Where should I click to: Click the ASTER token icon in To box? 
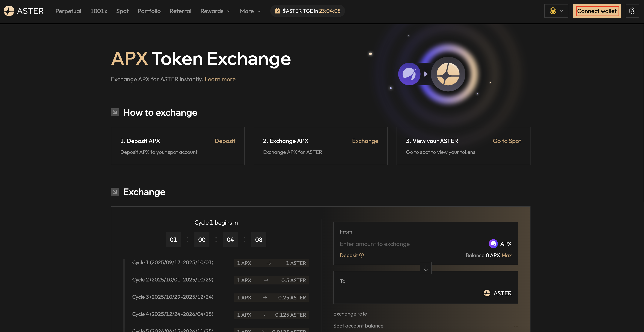pos(486,293)
